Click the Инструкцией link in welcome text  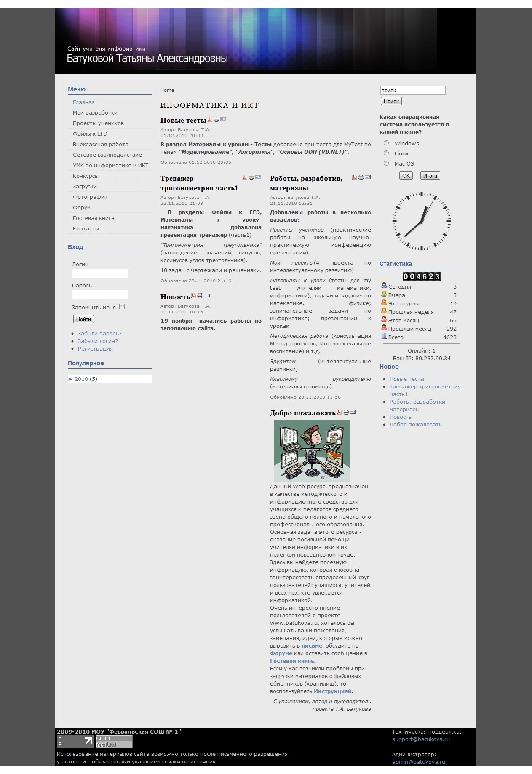tap(332, 691)
